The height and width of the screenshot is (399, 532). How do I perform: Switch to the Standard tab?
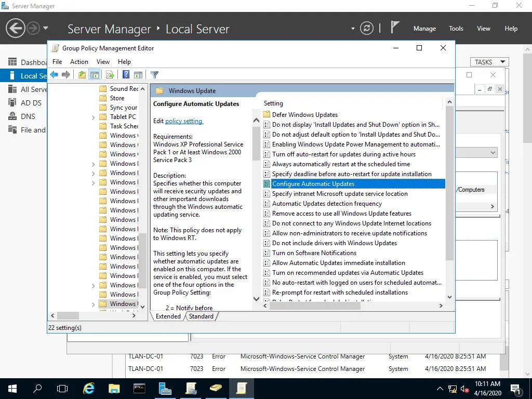pyautogui.click(x=201, y=316)
